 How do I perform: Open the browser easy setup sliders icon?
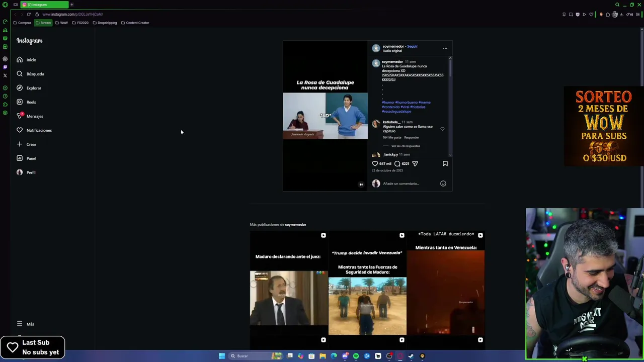coord(638,15)
